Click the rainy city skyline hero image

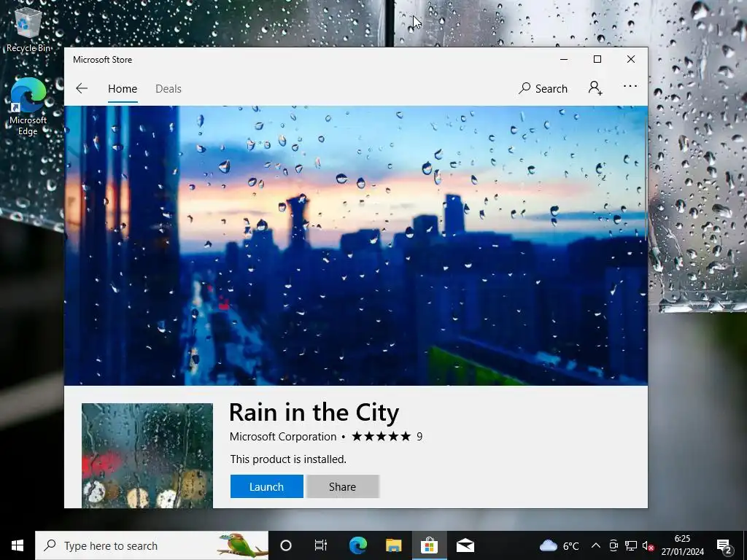tap(356, 245)
